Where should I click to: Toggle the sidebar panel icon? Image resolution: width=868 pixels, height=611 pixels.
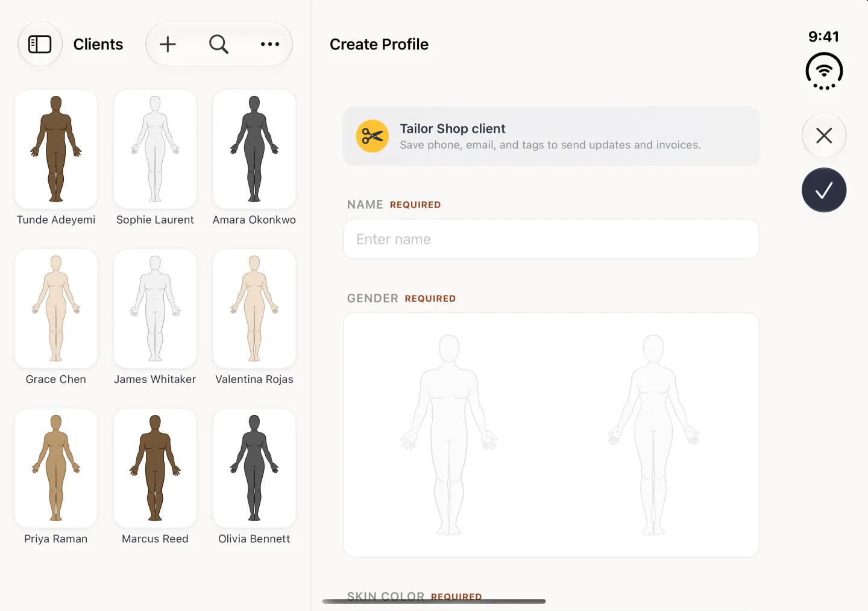click(x=40, y=44)
